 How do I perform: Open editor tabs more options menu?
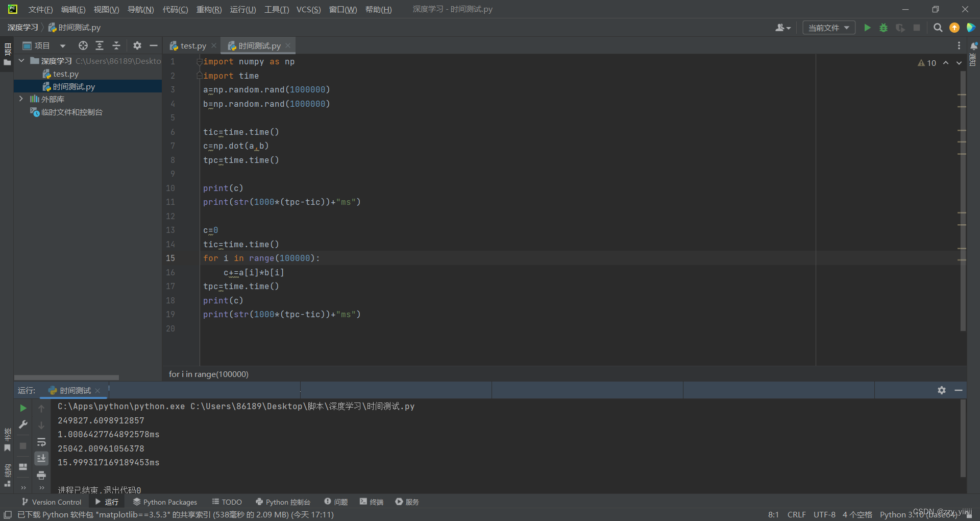pyautogui.click(x=959, y=45)
